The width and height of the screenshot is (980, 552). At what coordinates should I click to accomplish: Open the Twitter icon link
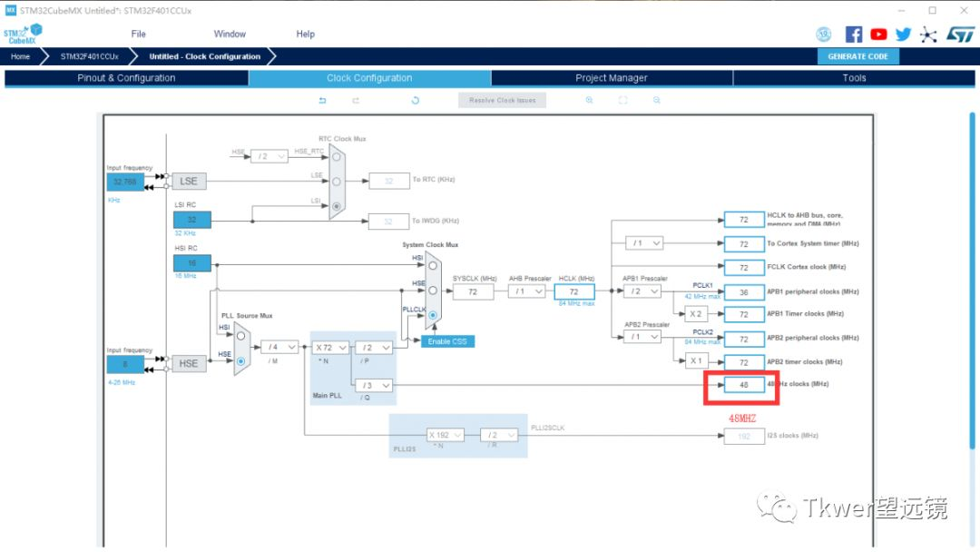[x=903, y=34]
